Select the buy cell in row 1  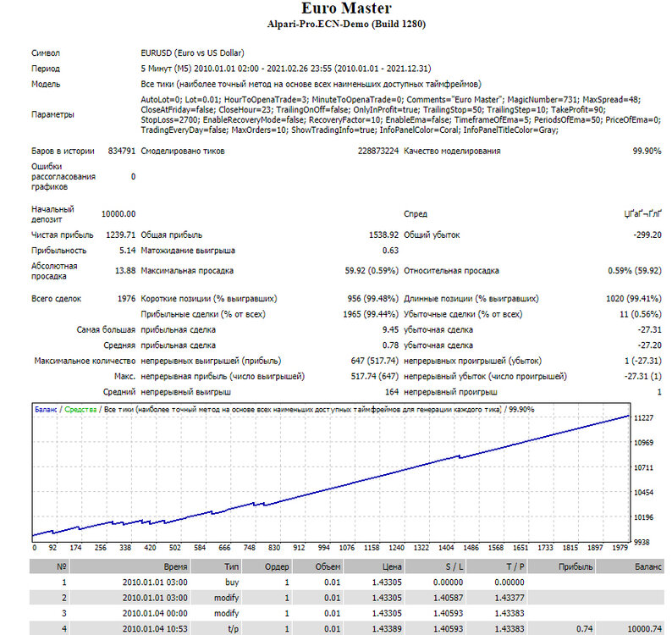click(x=232, y=583)
